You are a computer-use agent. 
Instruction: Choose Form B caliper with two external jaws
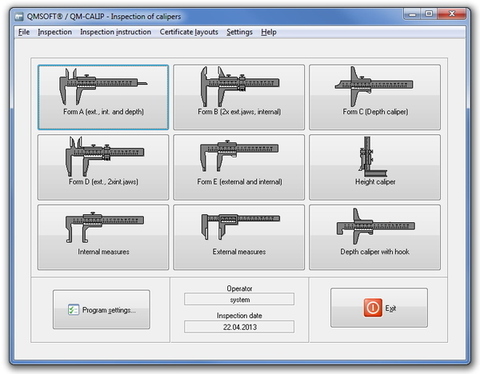(x=239, y=97)
